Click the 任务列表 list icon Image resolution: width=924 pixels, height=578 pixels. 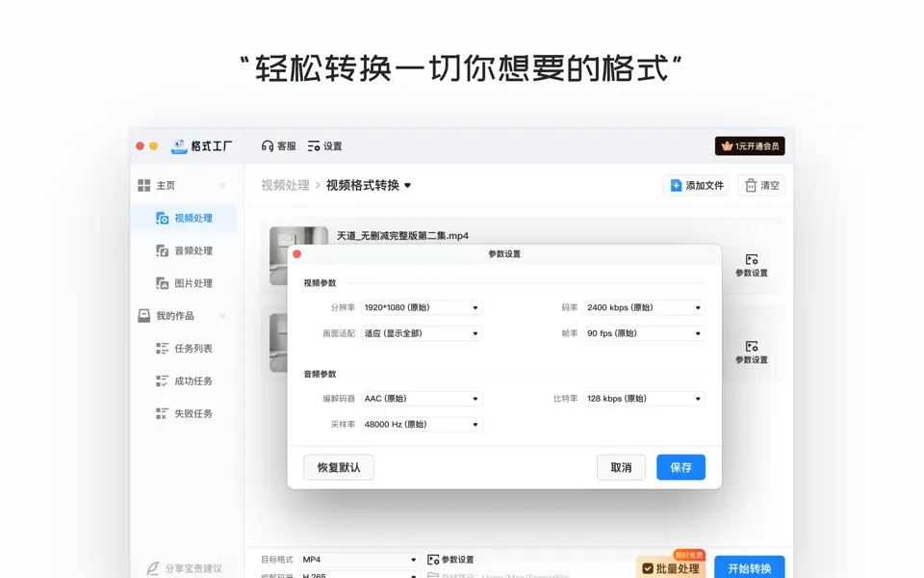click(162, 348)
